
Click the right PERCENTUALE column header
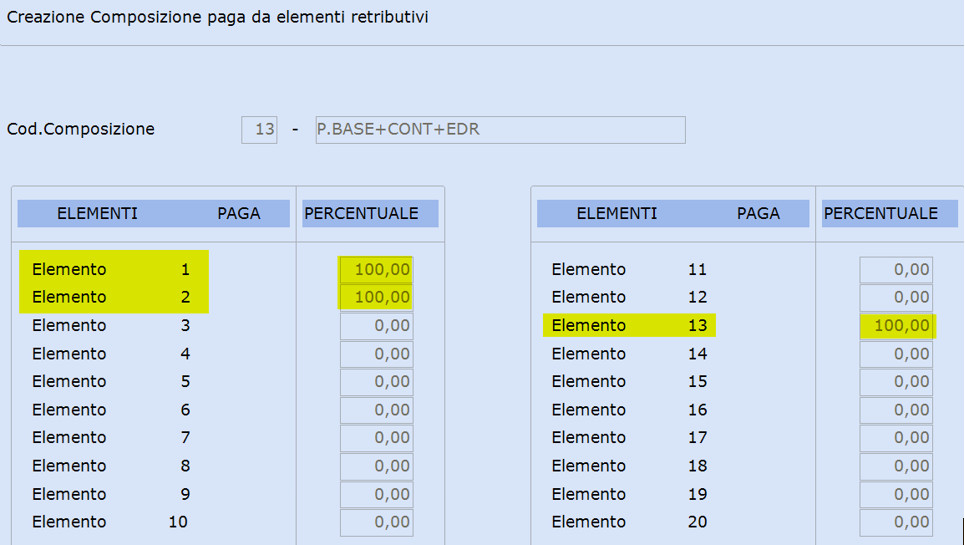tap(890, 213)
